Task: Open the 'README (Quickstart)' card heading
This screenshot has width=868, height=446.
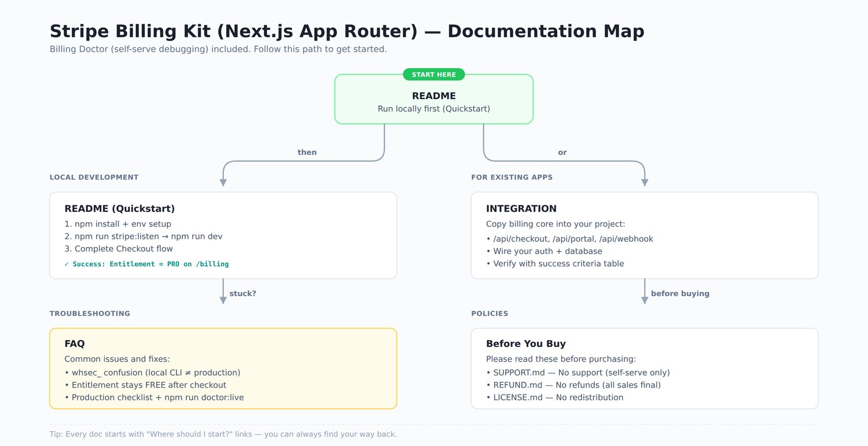Action: (120, 209)
